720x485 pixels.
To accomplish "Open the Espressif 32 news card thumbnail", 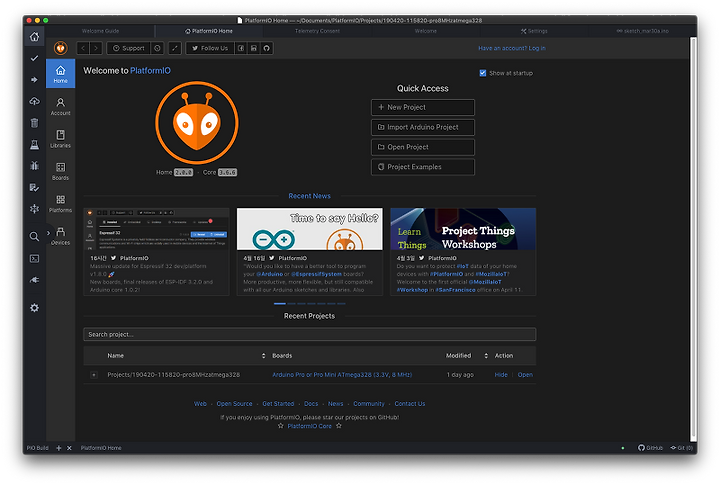I will tap(156, 229).
